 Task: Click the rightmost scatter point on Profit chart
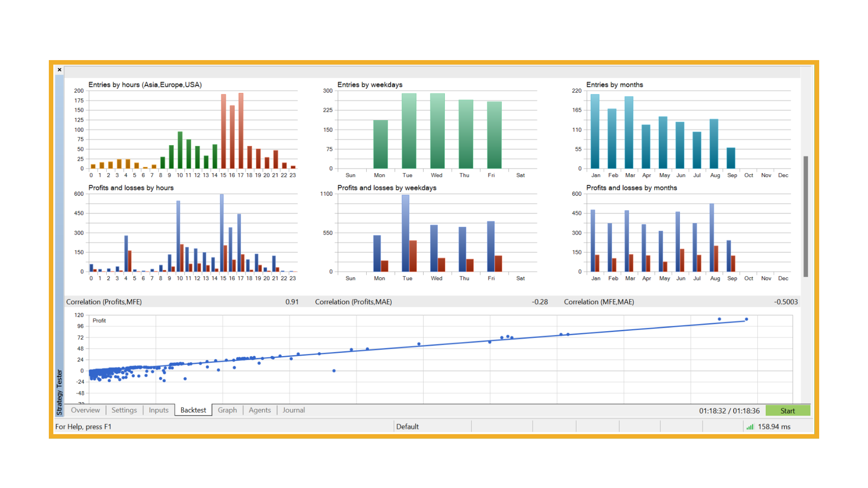click(x=746, y=319)
